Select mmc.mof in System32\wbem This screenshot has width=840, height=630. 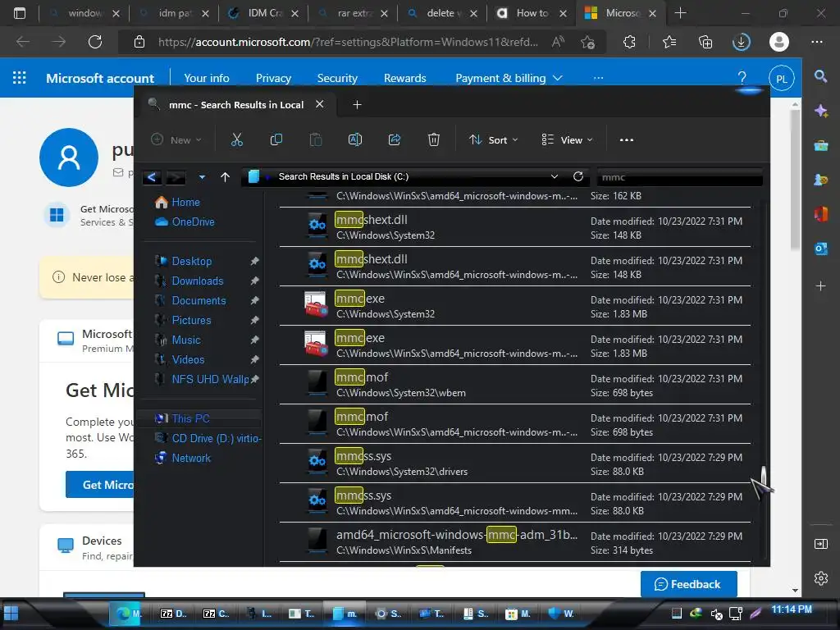click(x=514, y=385)
